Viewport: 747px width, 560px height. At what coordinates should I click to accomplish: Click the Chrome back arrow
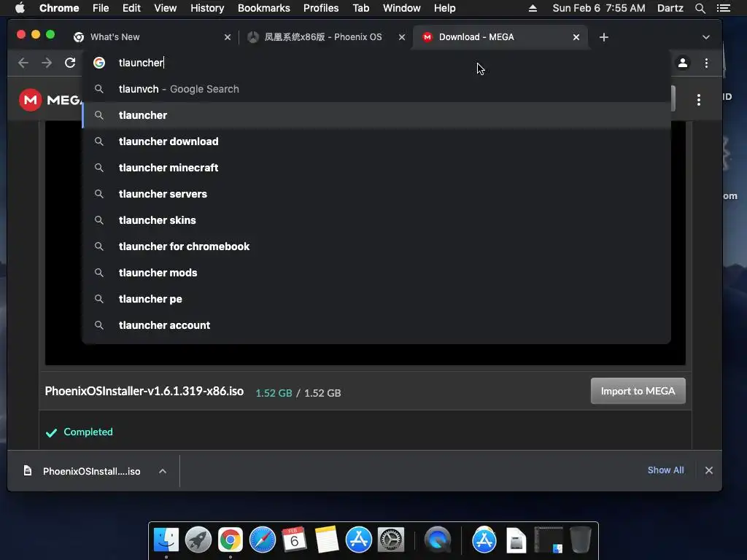[23, 63]
